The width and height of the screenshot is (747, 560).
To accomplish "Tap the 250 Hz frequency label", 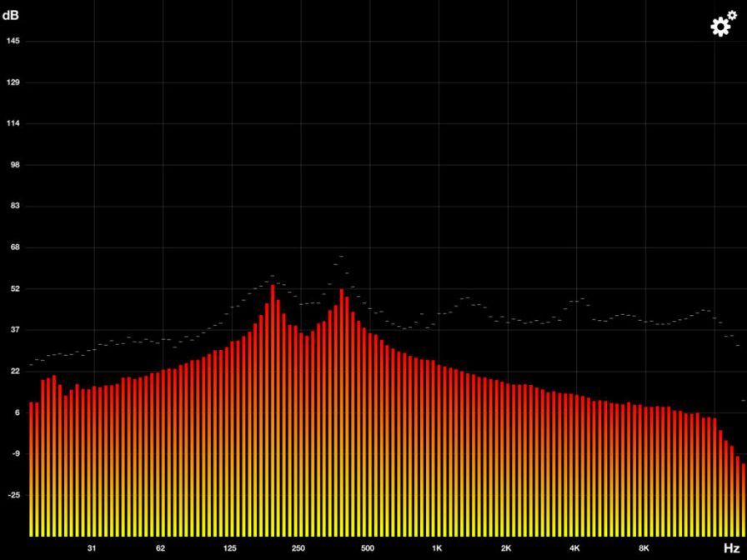I will point(298,548).
